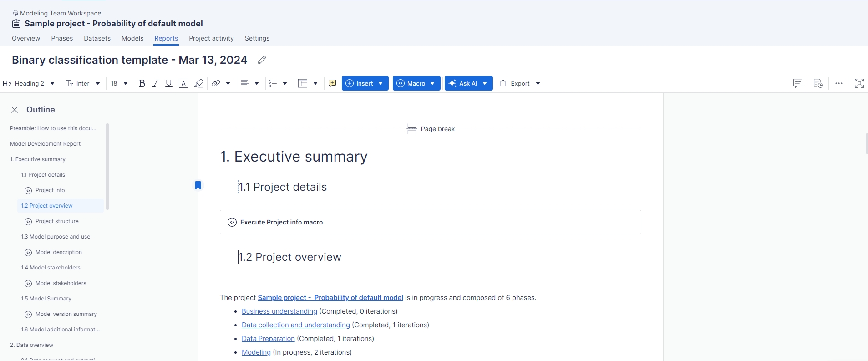Open the Project activity tab

click(x=211, y=38)
